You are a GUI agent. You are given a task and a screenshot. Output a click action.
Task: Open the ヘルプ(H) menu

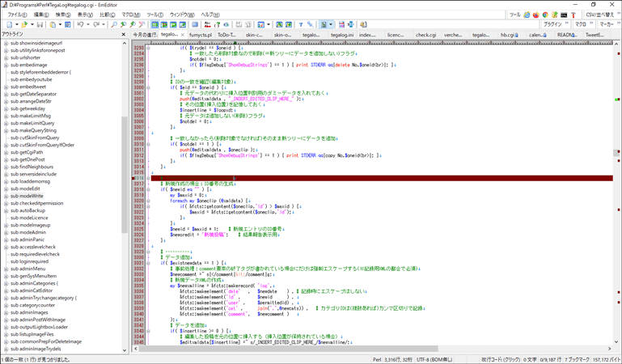(210, 15)
